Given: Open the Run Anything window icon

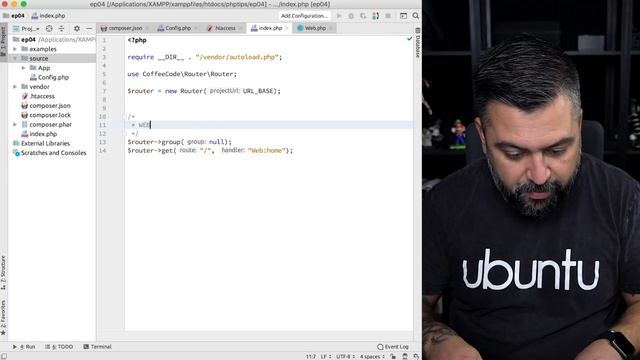Looking at the screenshot, I should coord(403,16).
